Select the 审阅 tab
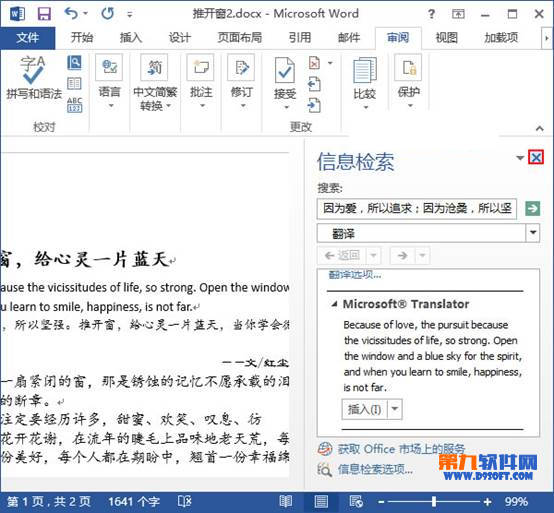This screenshot has width=554, height=513. point(398,37)
